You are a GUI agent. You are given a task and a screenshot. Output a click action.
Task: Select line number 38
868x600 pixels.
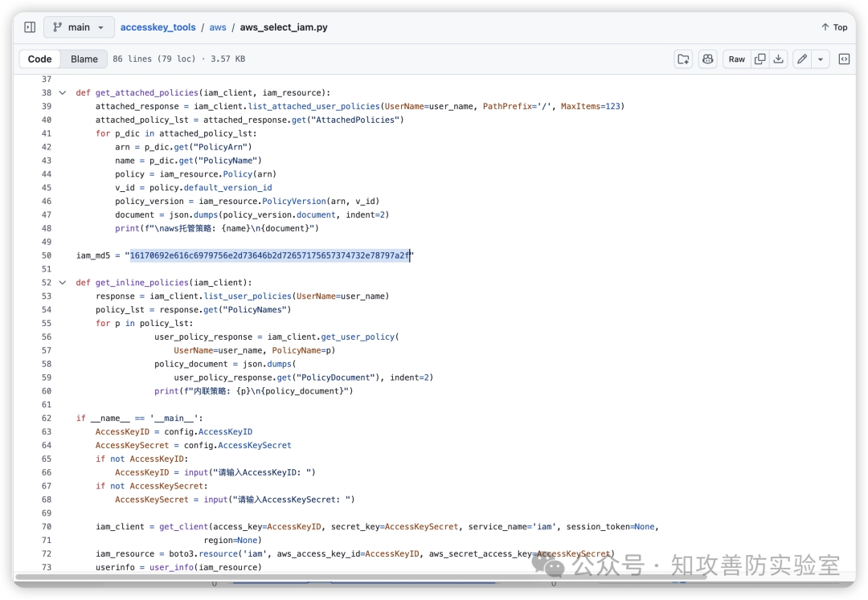47,93
